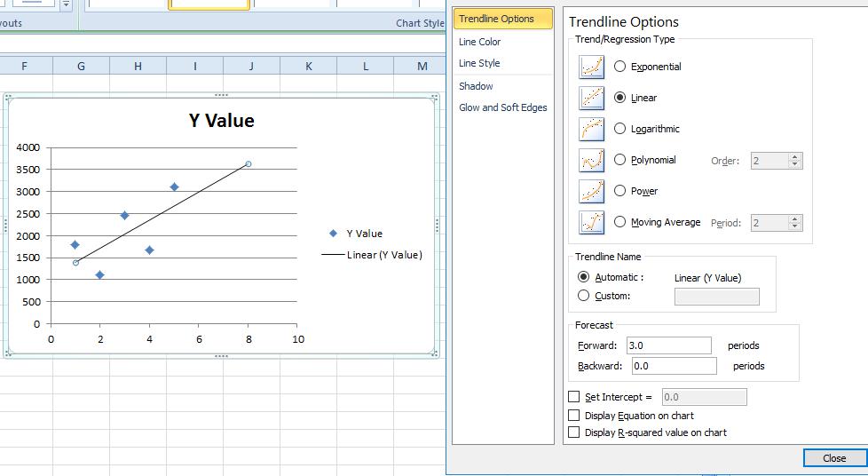Click the data point near 2450

124,215
